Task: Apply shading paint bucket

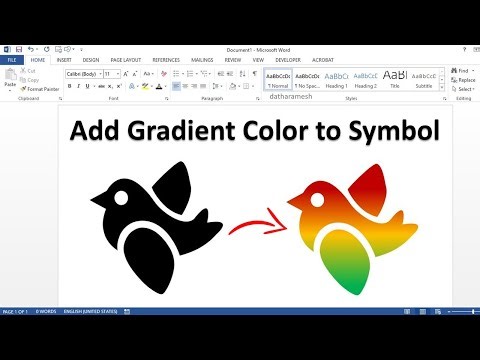Action: coord(233,86)
